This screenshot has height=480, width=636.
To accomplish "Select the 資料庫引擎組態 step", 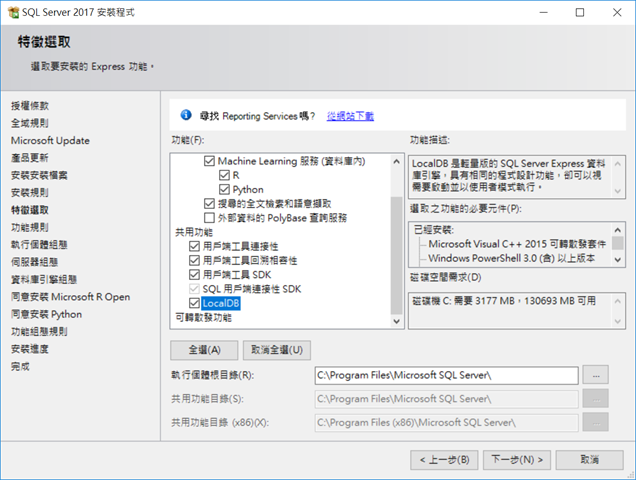I will 44,280.
